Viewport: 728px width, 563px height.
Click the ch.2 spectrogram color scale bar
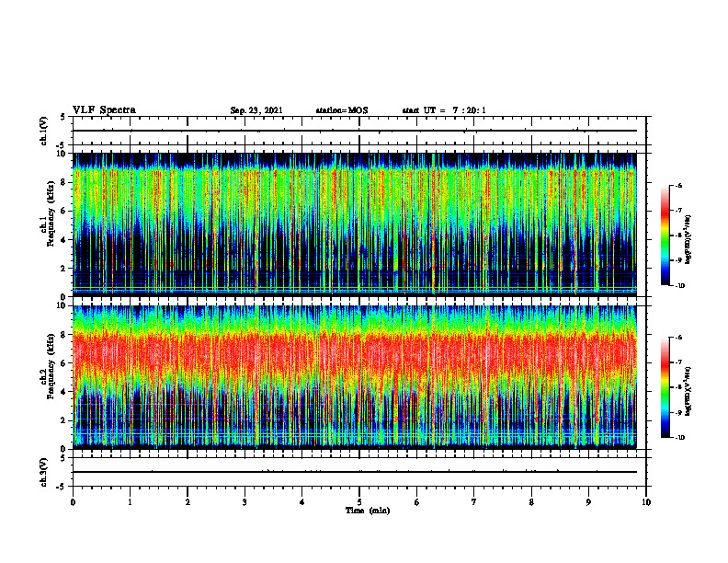(x=665, y=387)
